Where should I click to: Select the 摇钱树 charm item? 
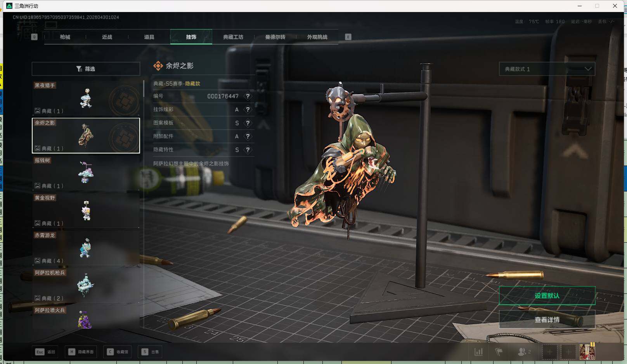click(x=86, y=173)
